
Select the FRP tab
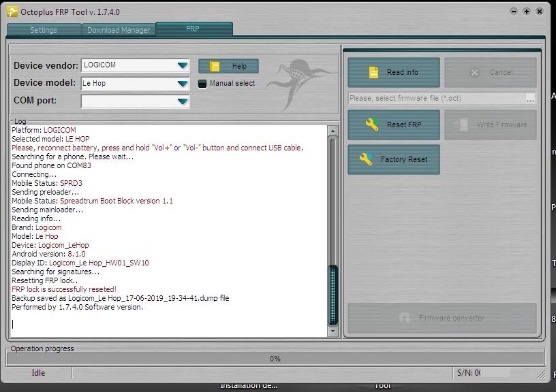[194, 29]
